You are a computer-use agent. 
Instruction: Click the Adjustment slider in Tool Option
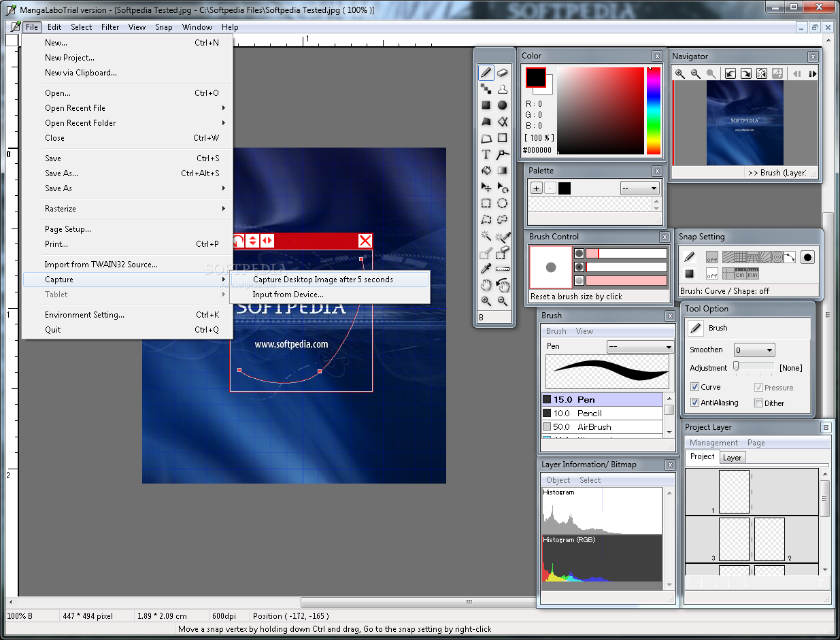(754, 367)
